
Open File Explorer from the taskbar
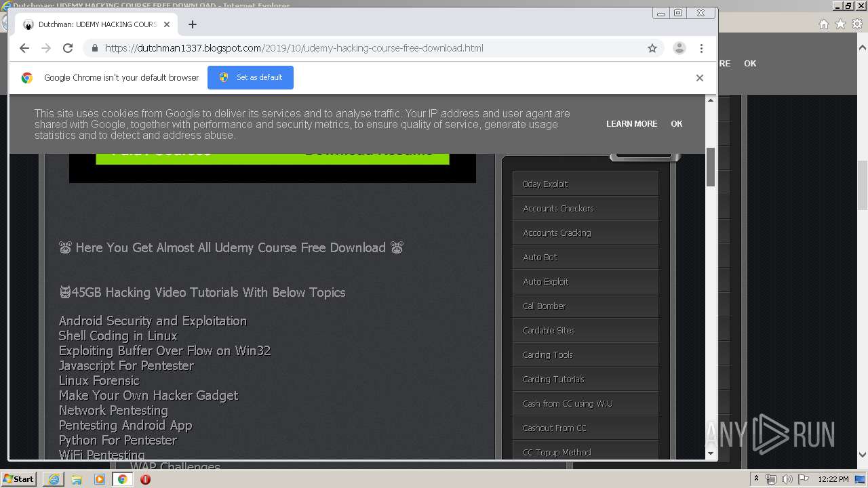(x=77, y=479)
